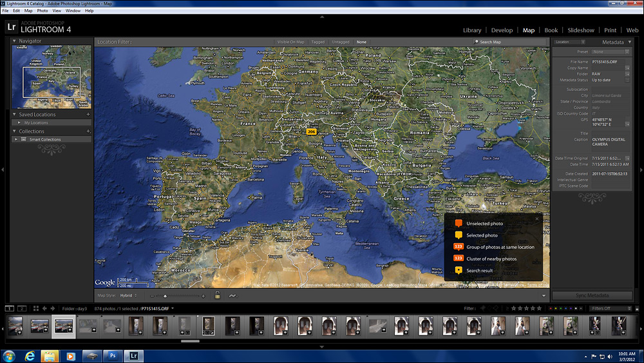This screenshot has width=644, height=363.
Task: Expand Smart Collections set
Action: point(16,139)
